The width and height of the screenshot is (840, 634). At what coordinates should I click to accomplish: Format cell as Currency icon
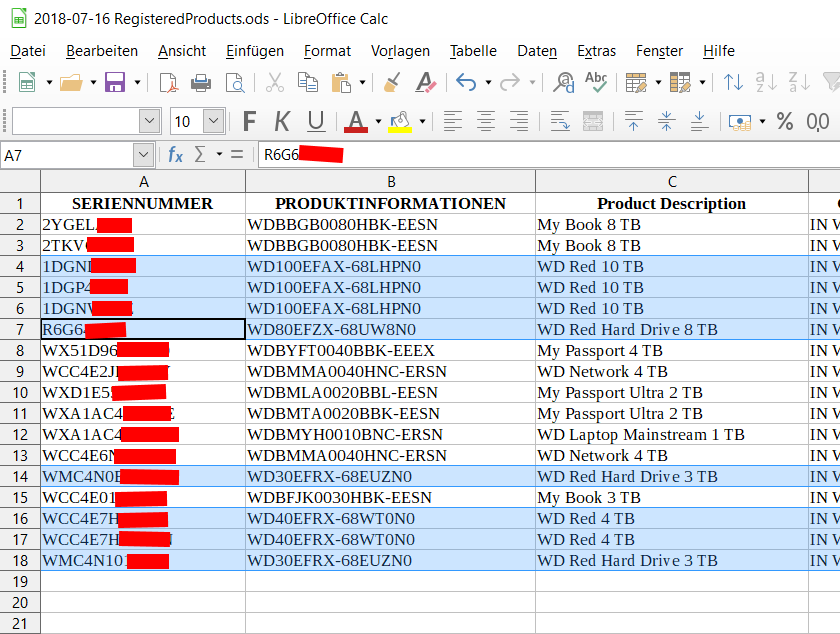[740, 122]
